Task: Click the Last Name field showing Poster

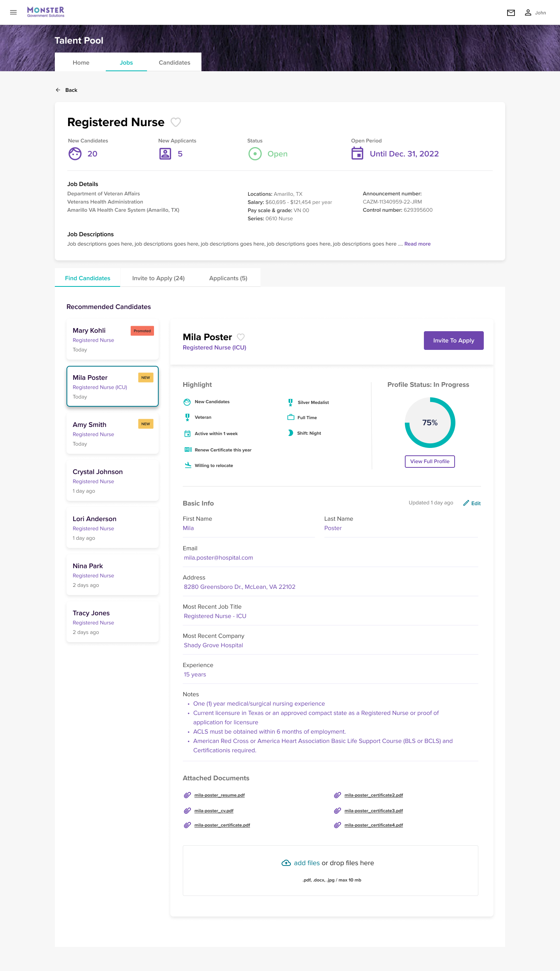Action: click(401, 528)
